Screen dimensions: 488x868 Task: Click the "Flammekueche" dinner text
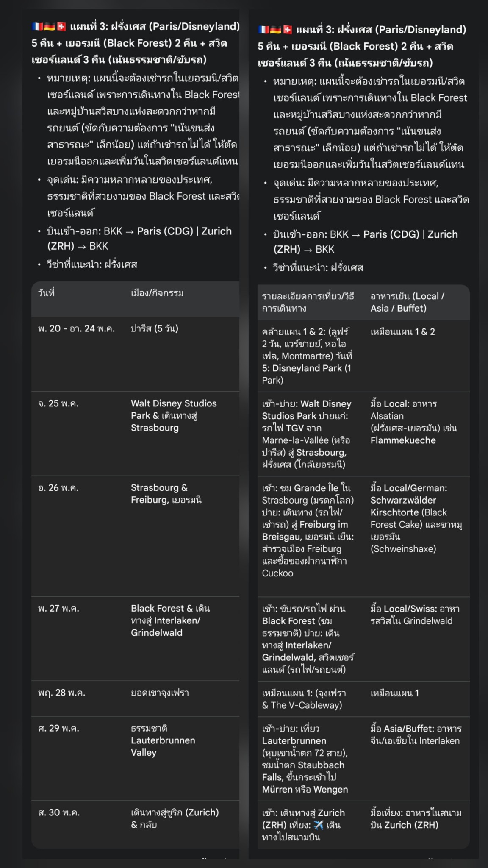[403, 440]
